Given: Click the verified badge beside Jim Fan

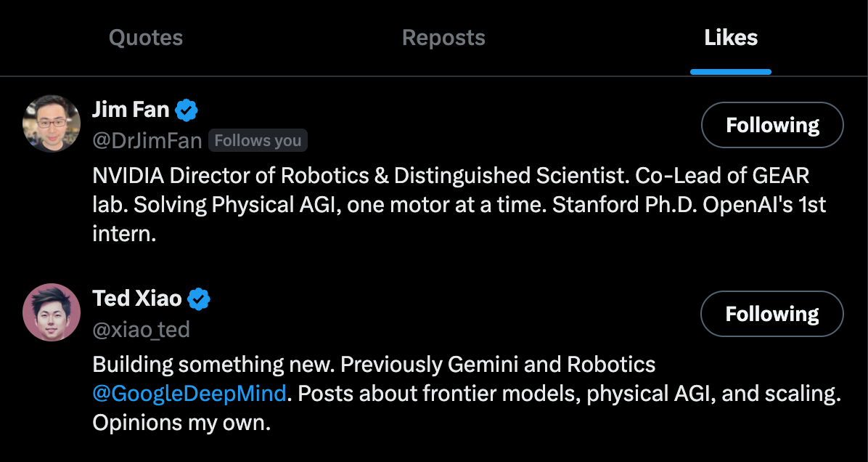Looking at the screenshot, I should [187, 110].
